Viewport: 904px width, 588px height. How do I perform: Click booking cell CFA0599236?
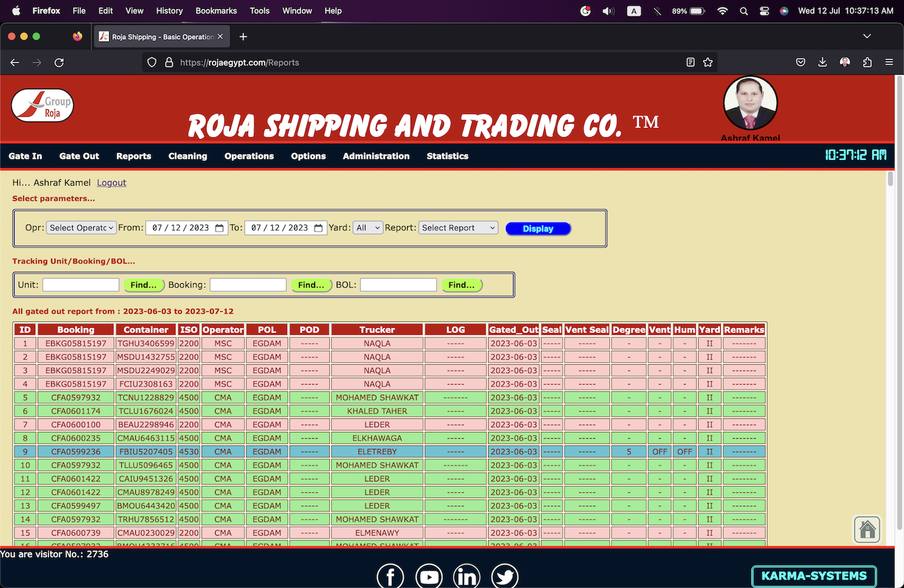tap(76, 452)
